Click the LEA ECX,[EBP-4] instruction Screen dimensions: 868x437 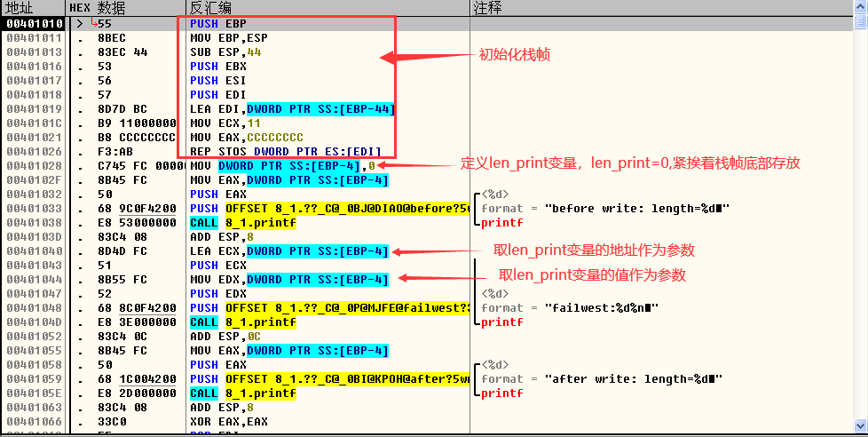pyautogui.click(x=289, y=251)
